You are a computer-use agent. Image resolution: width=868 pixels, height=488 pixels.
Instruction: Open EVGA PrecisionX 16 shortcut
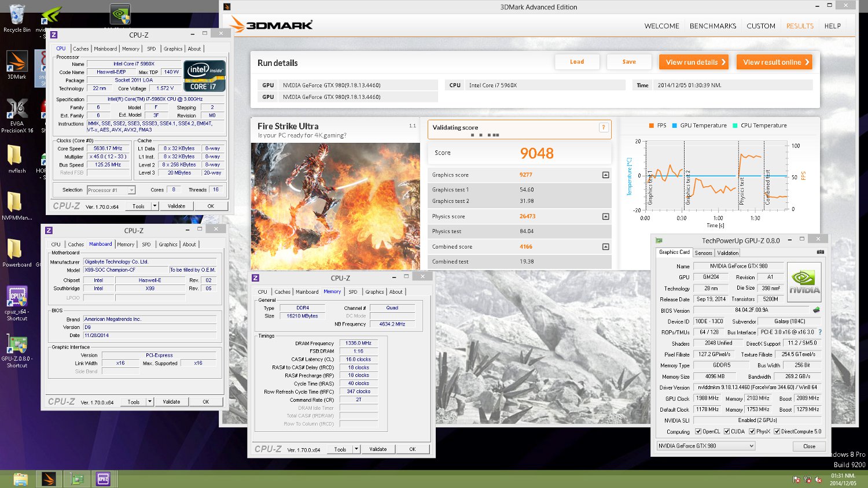[17, 116]
